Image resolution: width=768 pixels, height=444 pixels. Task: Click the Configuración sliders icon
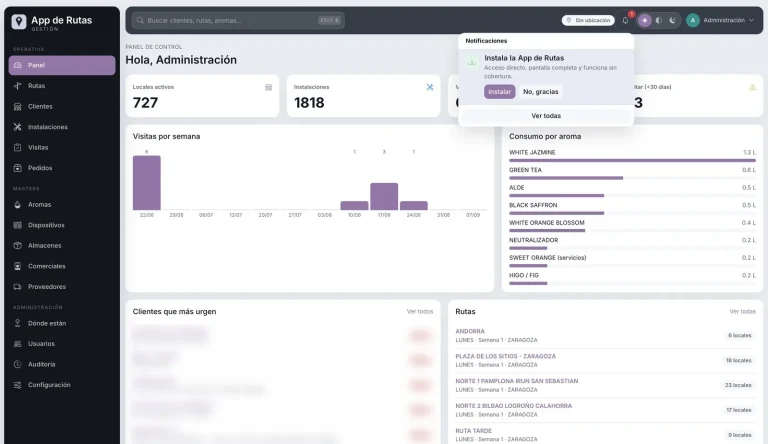click(x=18, y=385)
